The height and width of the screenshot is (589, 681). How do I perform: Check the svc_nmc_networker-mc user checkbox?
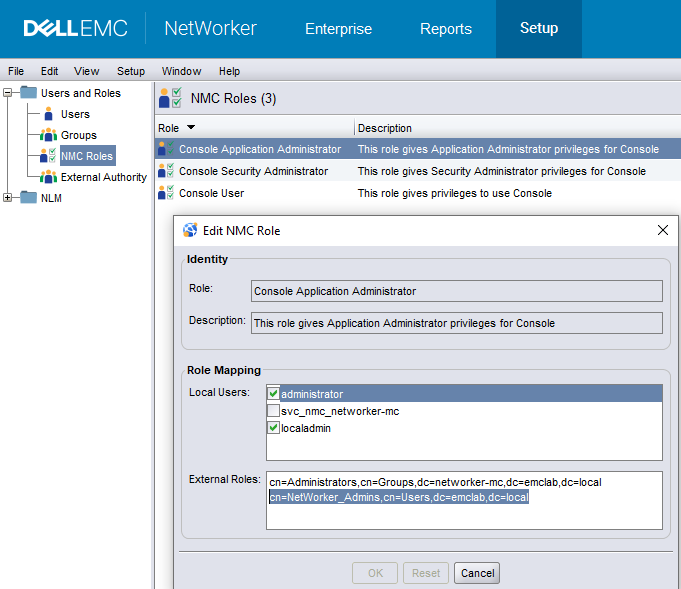[x=273, y=410]
